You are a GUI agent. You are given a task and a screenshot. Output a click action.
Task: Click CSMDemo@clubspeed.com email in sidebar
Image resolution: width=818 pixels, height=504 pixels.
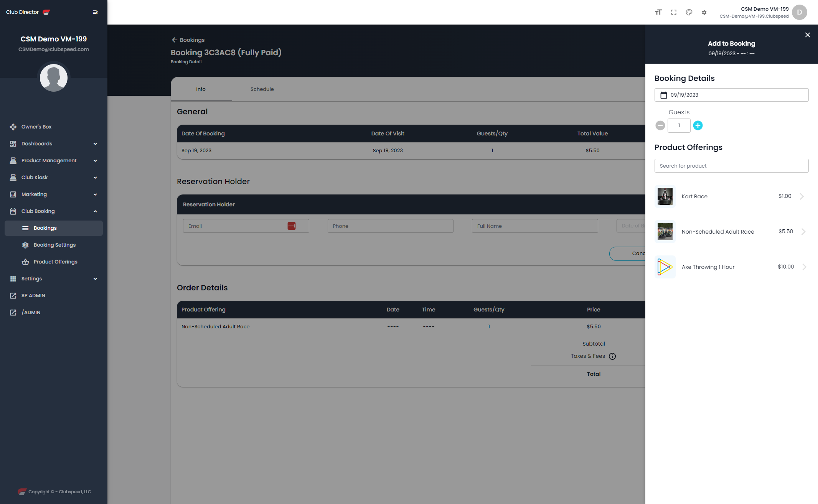(54, 49)
